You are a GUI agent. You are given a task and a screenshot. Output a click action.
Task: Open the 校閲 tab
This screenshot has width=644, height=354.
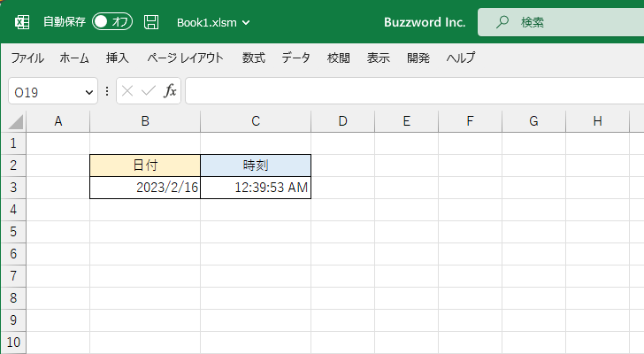(339, 58)
